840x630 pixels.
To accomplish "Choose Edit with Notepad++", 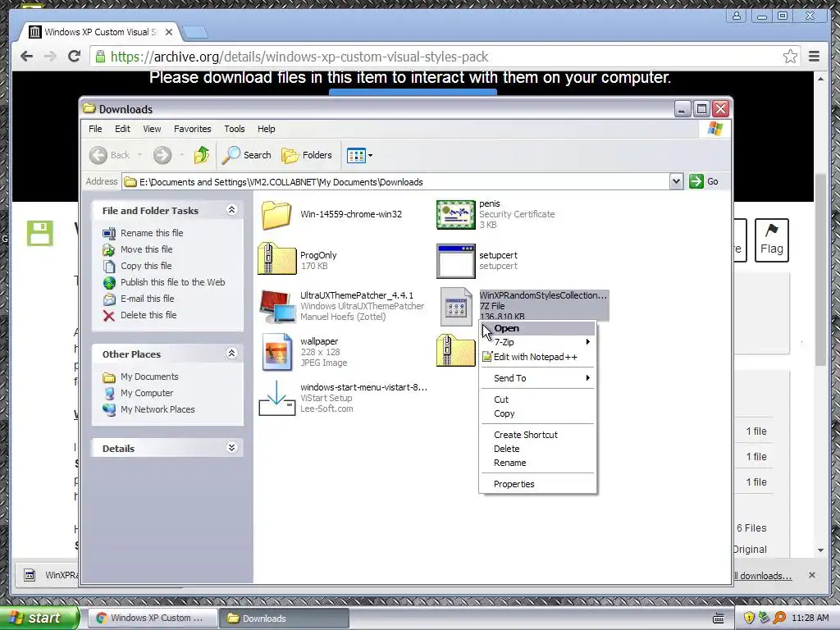I will [x=538, y=358].
